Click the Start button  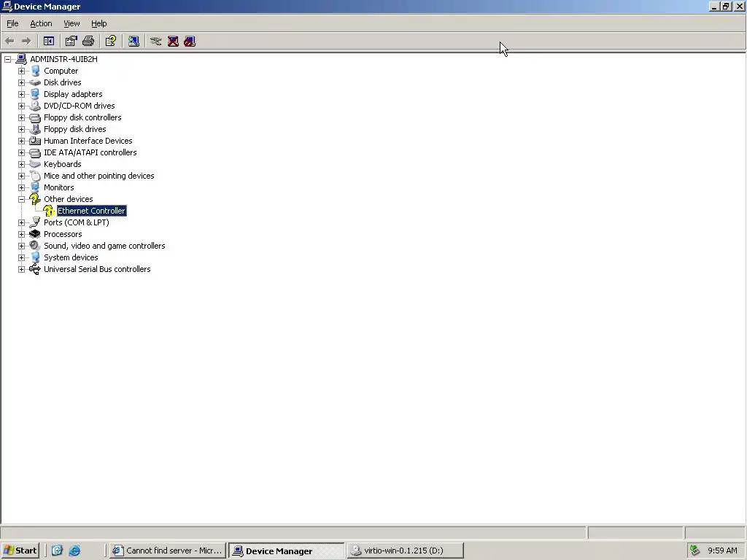click(20, 551)
